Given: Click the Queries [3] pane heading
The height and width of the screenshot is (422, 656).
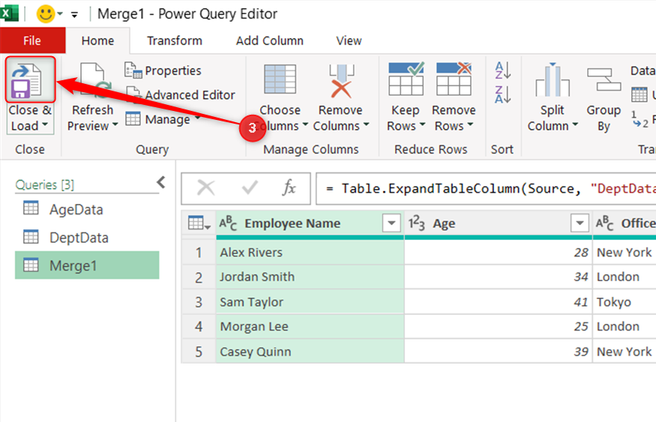Looking at the screenshot, I should click(x=45, y=184).
